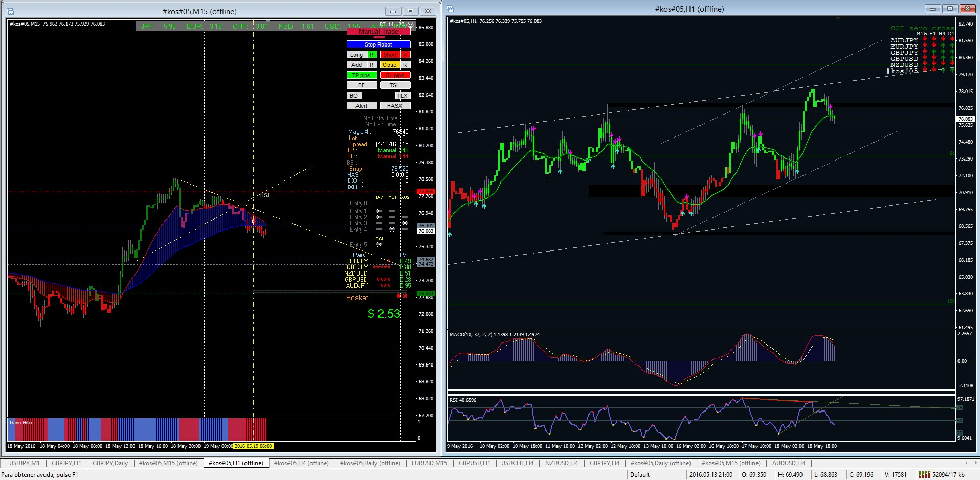Click the R button beside yellow Close
Viewport: 980px width, 480px height.
pyautogui.click(x=405, y=65)
